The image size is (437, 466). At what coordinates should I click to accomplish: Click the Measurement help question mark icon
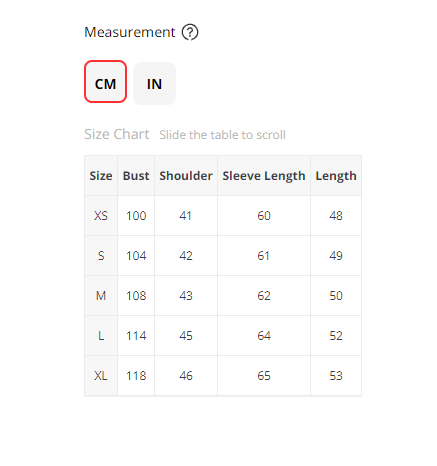[x=190, y=32]
